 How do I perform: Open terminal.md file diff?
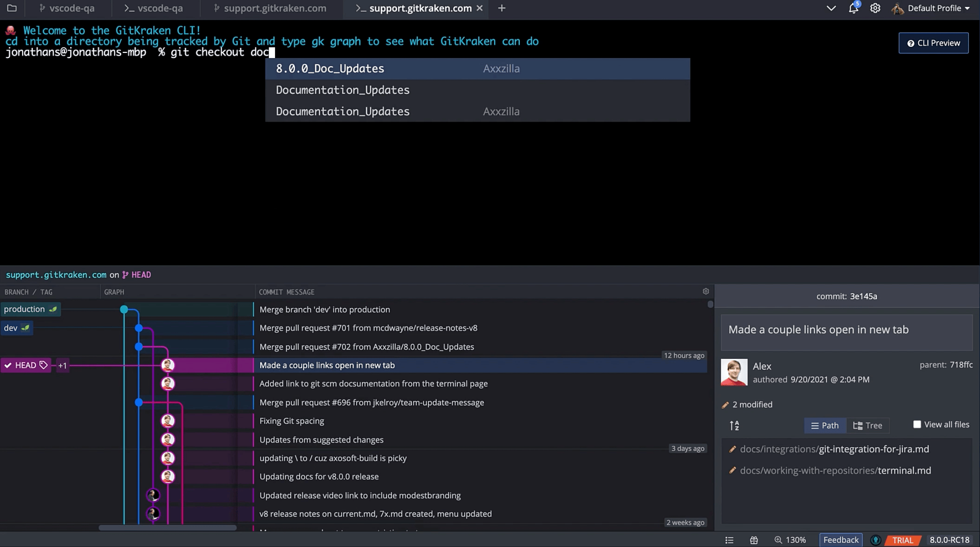(835, 470)
